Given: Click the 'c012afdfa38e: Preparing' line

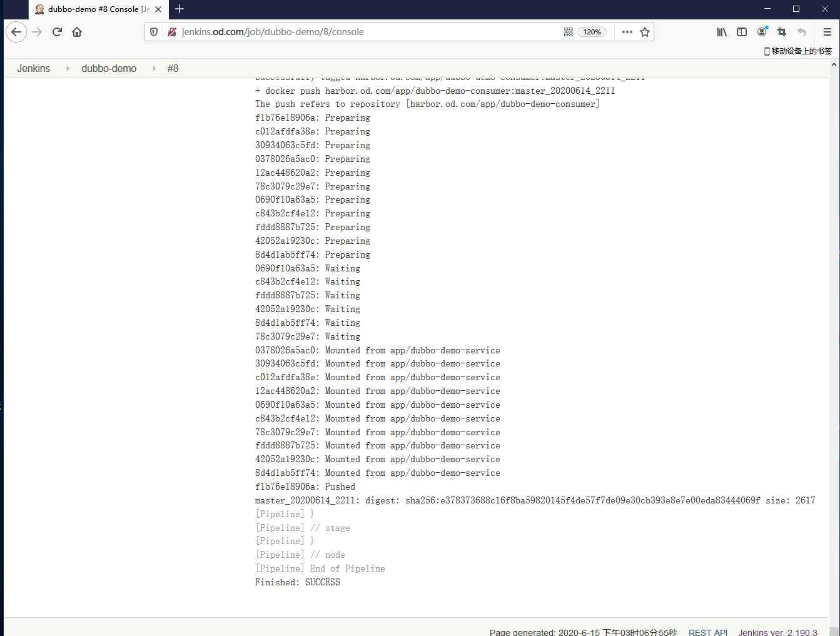Looking at the screenshot, I should pos(313,131).
